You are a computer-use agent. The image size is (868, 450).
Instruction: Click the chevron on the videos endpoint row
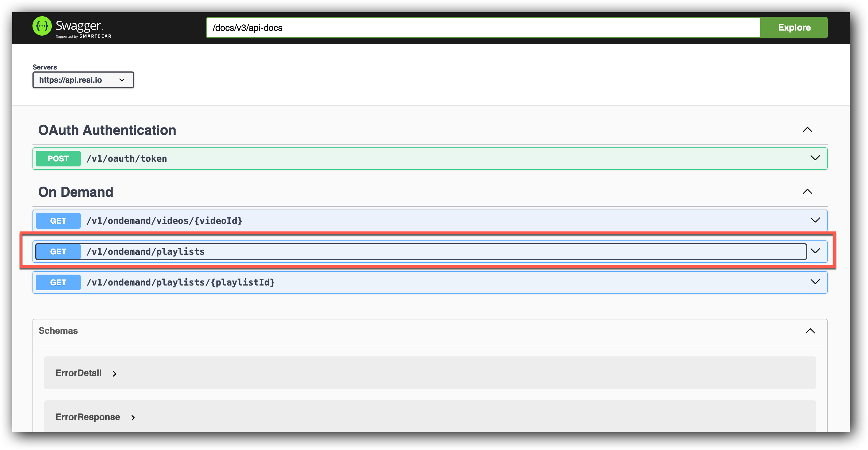point(815,220)
